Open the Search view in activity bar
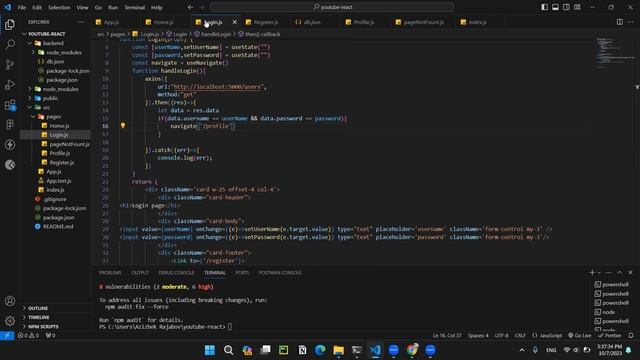This screenshot has width=640, height=360. (10, 44)
